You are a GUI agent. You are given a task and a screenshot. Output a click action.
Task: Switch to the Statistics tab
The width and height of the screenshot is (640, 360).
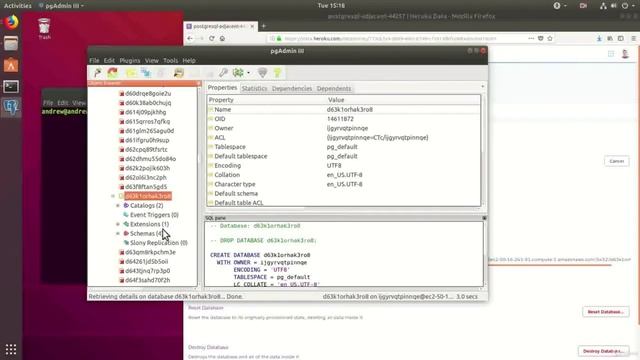[254, 88]
